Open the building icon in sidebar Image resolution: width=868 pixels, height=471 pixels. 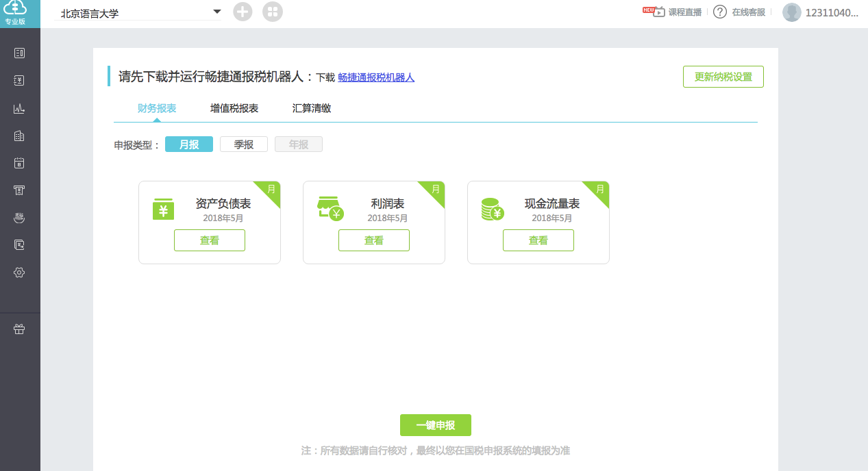tap(19, 136)
